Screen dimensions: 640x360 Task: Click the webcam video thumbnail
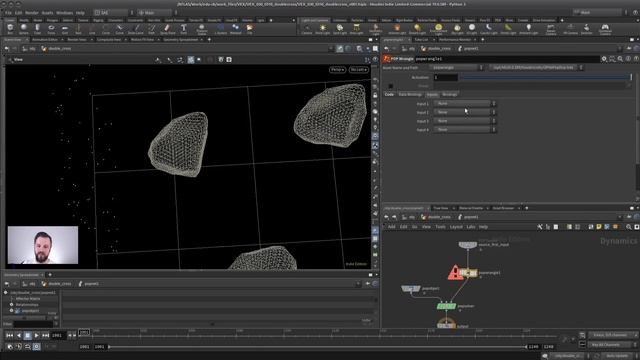pos(43,245)
